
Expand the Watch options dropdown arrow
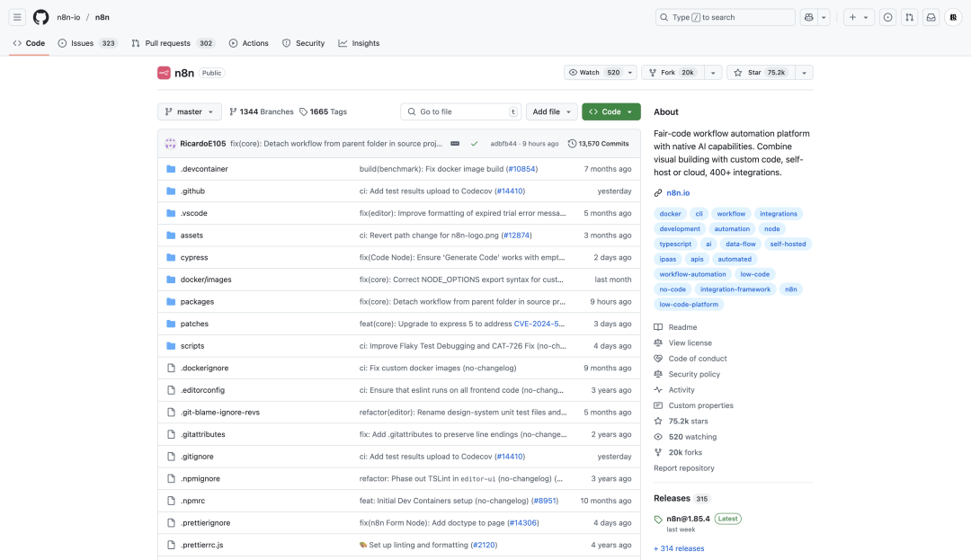[630, 73]
